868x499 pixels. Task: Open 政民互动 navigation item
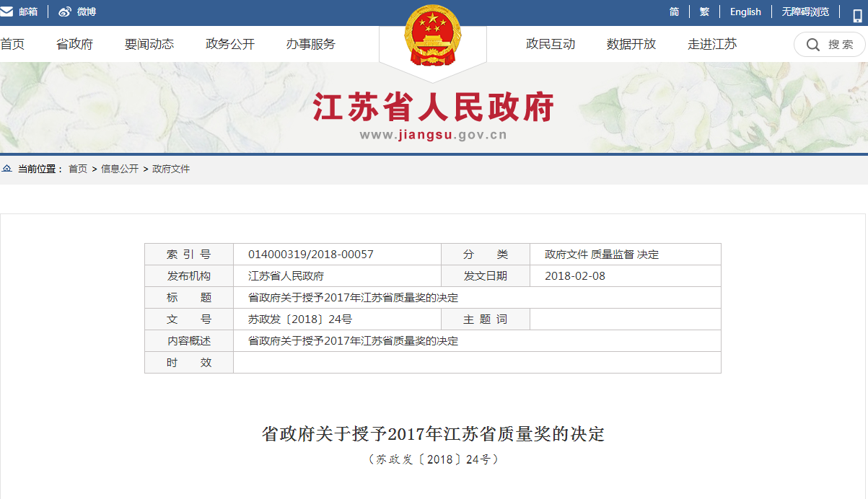click(x=551, y=44)
